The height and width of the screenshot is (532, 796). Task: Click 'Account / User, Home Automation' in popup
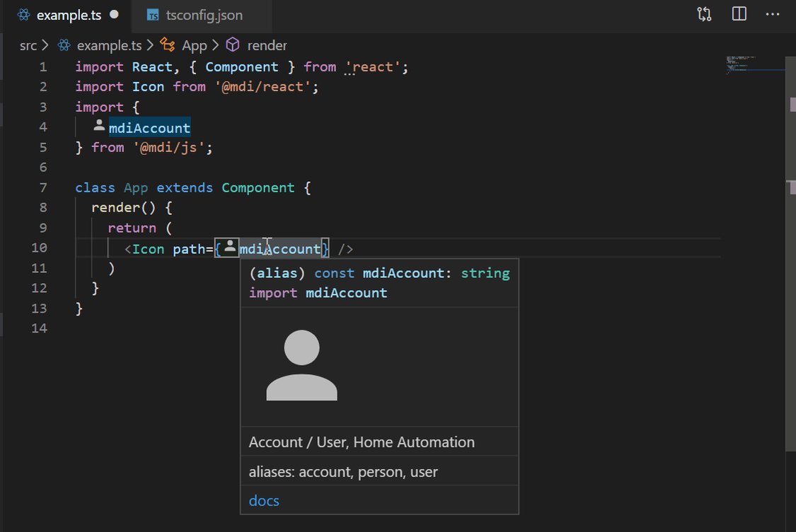click(362, 442)
